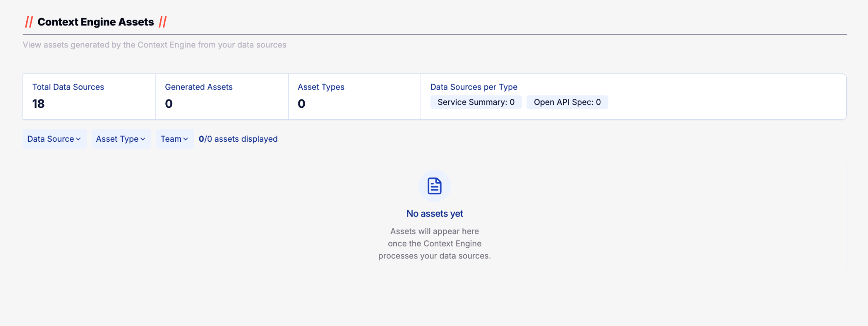Screen dimensions: 868x326
Task: Click the Total Data Sources label
Action: (68, 87)
